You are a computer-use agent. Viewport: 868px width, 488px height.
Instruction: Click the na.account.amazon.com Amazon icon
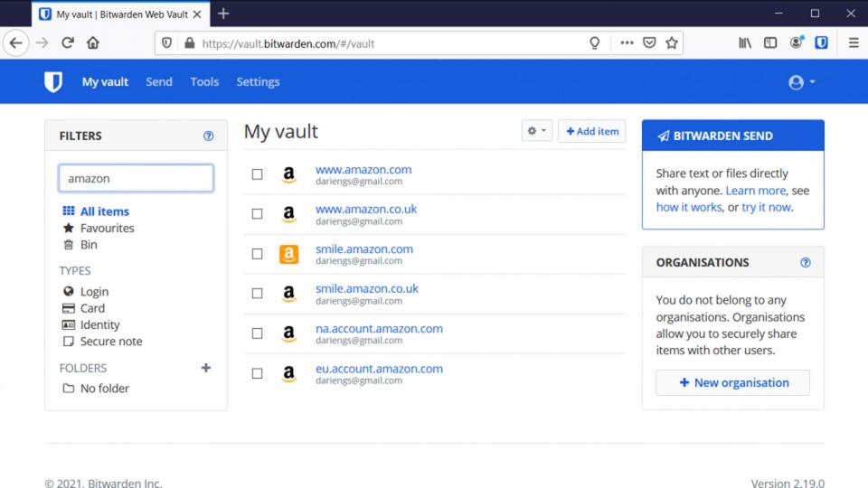289,333
